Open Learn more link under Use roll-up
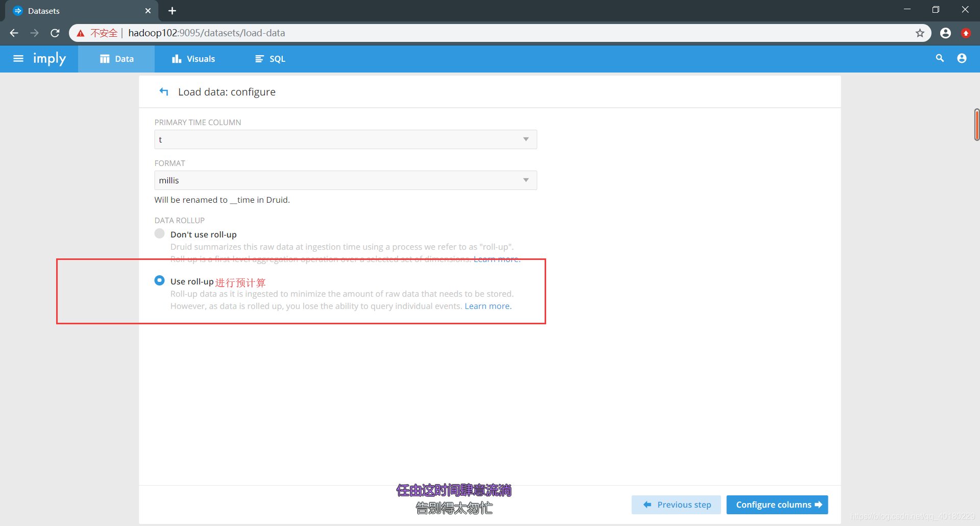This screenshot has height=526, width=980. 488,306
